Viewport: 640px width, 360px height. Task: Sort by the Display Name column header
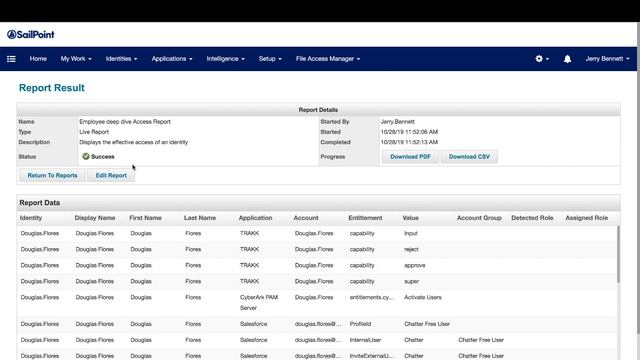95,218
